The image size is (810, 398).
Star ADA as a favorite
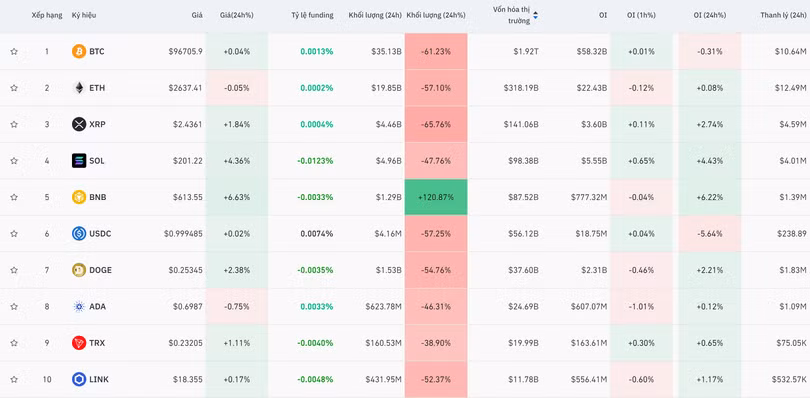[14, 307]
